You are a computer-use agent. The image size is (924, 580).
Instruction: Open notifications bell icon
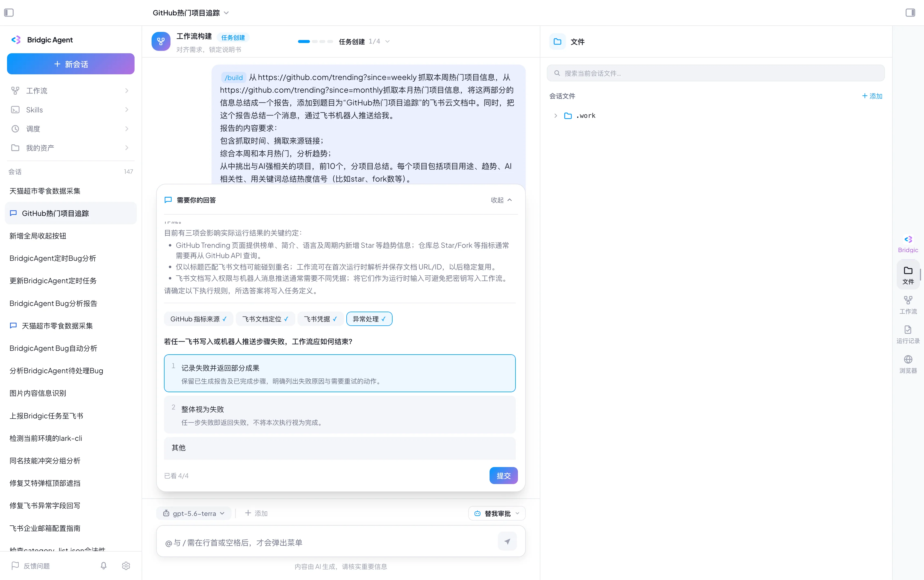click(x=103, y=565)
